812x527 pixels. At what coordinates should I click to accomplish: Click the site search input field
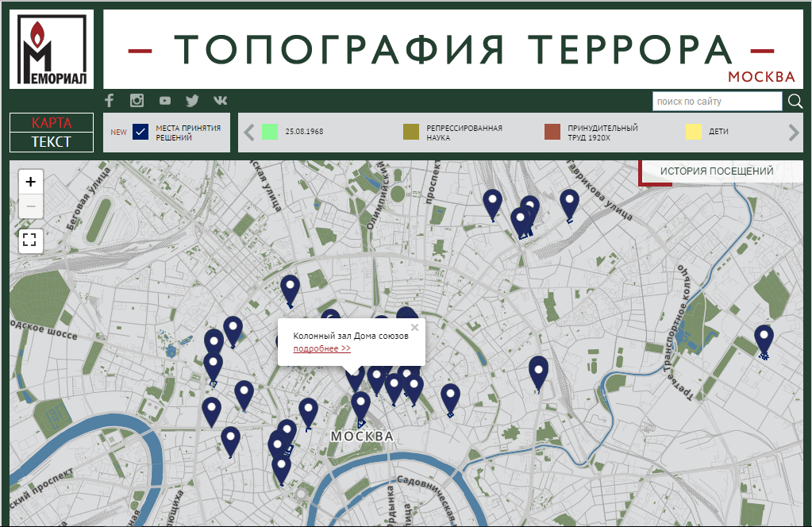(717, 102)
